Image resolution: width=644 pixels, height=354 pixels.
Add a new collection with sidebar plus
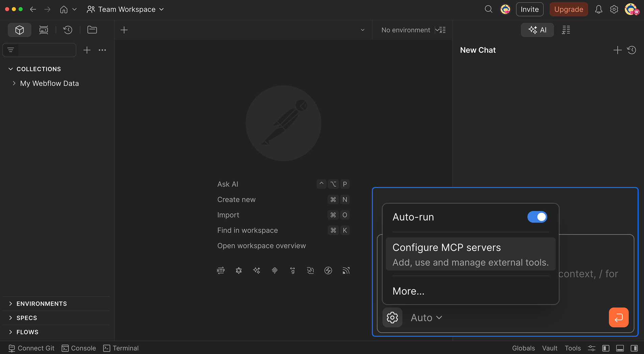87,50
